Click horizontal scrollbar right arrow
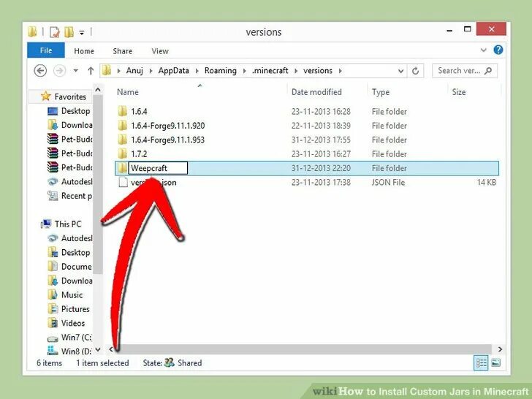This screenshot has width=532, height=399. point(500,349)
